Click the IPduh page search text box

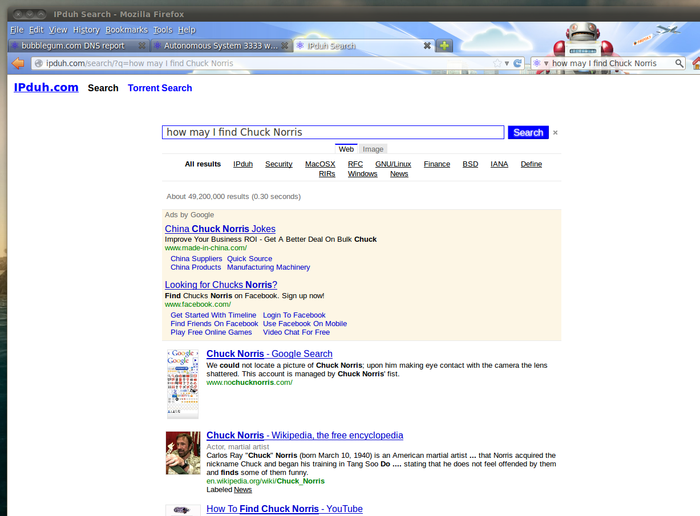[333, 132]
